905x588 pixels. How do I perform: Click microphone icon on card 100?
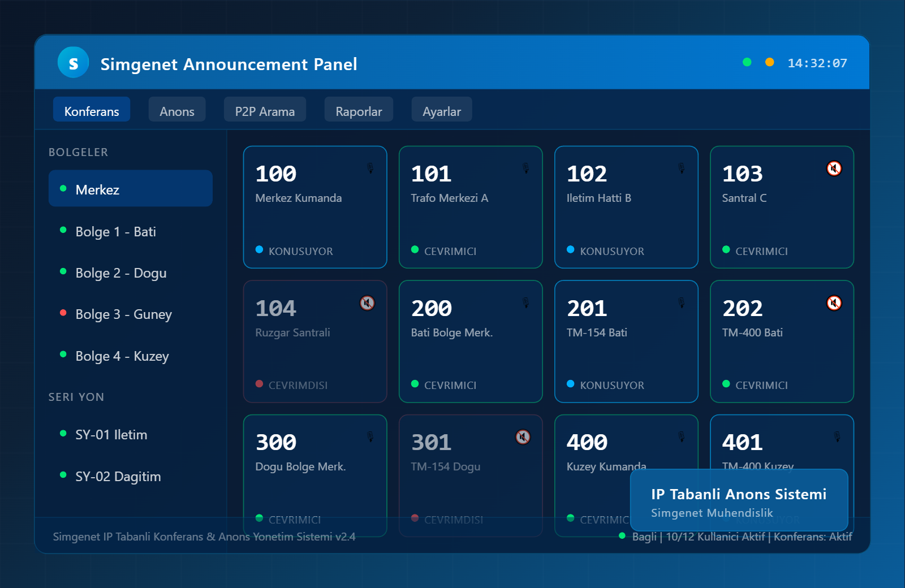[370, 168]
